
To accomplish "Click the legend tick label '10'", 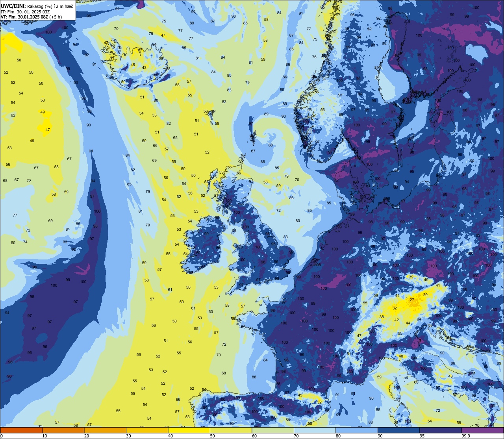I will pos(44,435).
